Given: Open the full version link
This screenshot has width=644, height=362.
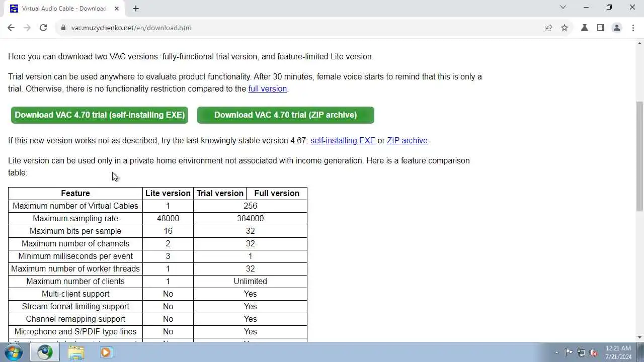Looking at the screenshot, I should pyautogui.click(x=267, y=88).
